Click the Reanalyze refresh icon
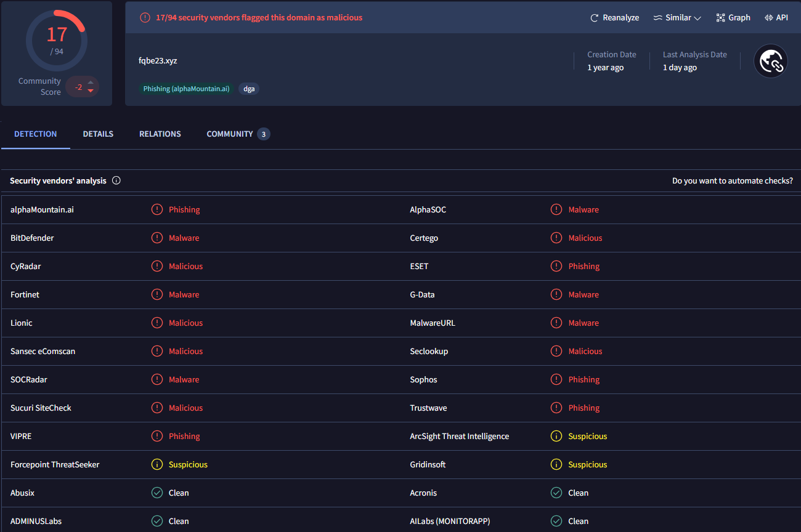The height and width of the screenshot is (532, 801). click(595, 18)
